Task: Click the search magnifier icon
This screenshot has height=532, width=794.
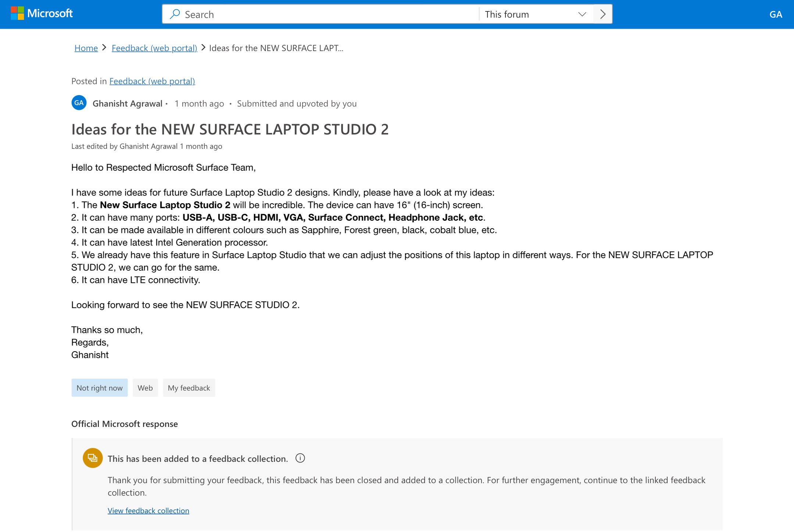Action: click(175, 14)
